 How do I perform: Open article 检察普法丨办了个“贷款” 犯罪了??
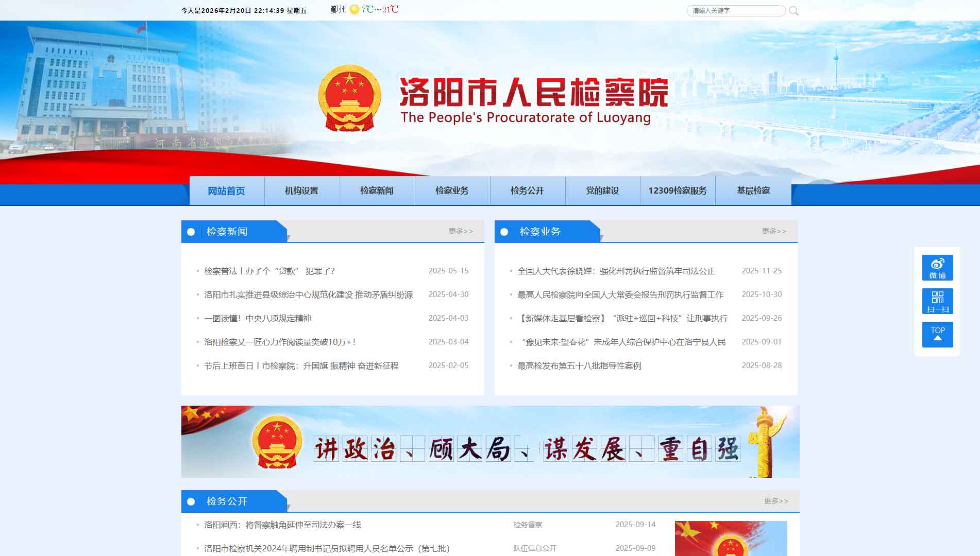tap(269, 271)
